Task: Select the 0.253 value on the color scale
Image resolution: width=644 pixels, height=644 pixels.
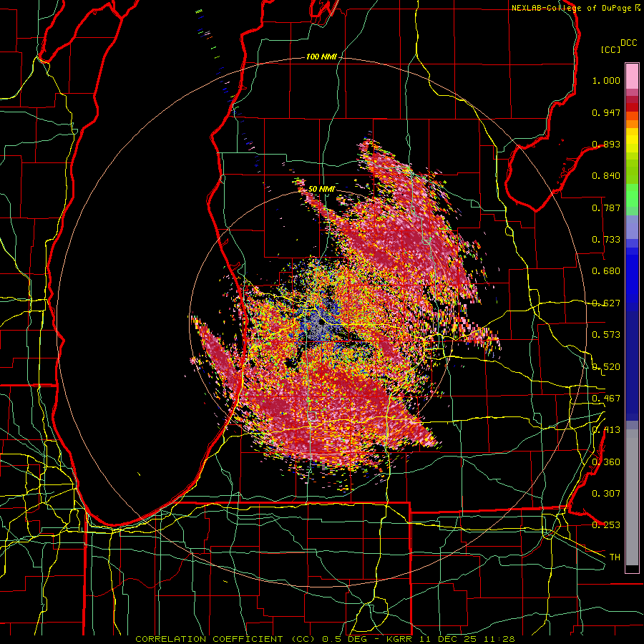Action: click(606, 525)
